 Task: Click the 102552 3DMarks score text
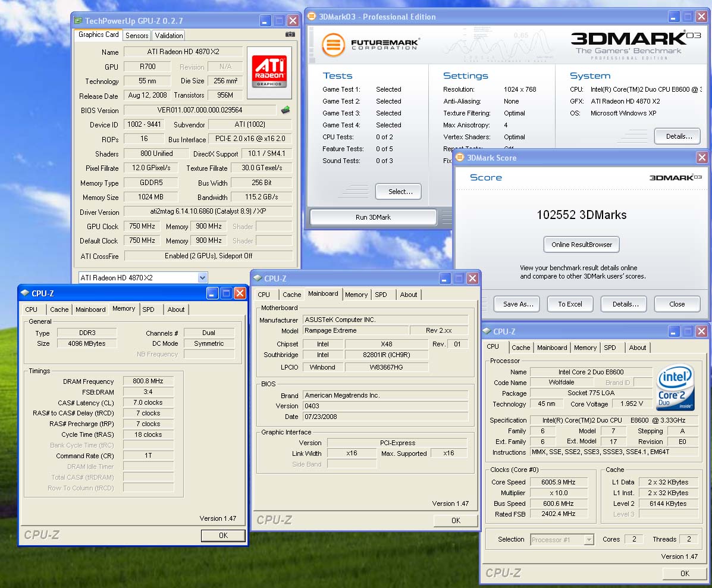pyautogui.click(x=582, y=215)
